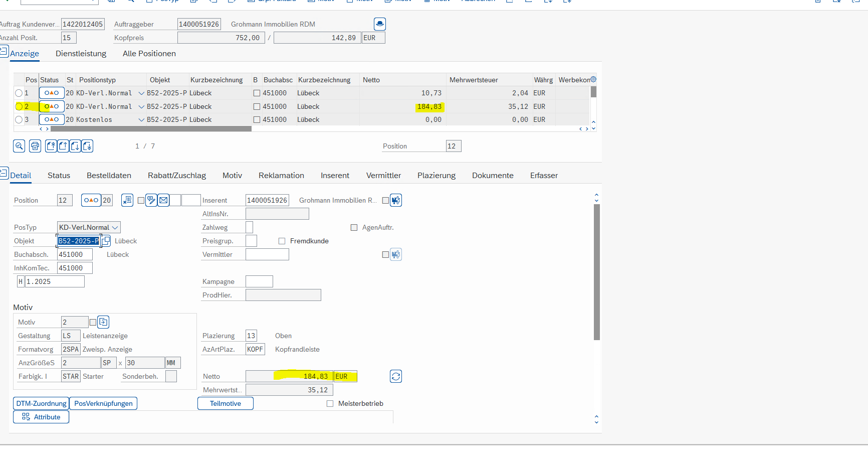
Task: Click the Motiv display icon
Action: (x=103, y=322)
